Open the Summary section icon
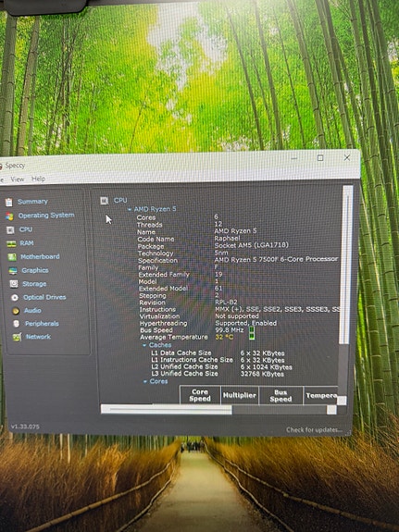 pos(9,203)
